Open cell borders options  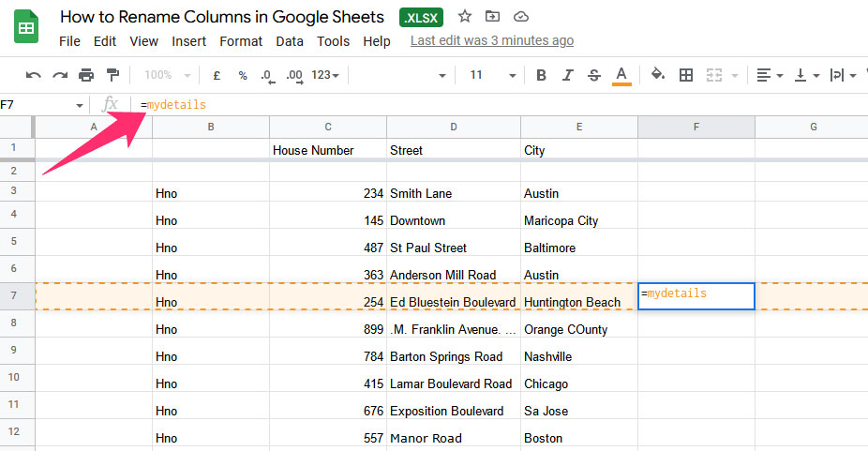click(686, 75)
